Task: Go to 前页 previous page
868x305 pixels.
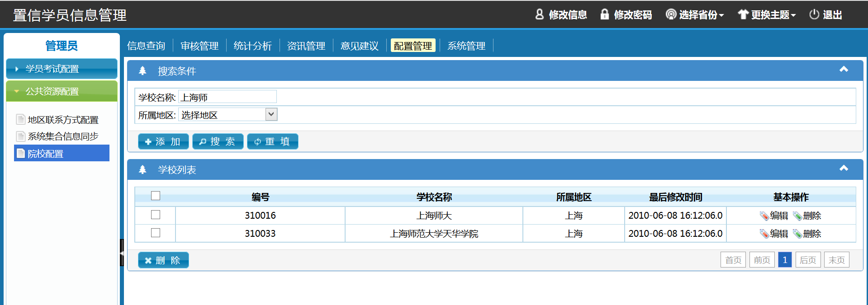Action: point(762,260)
